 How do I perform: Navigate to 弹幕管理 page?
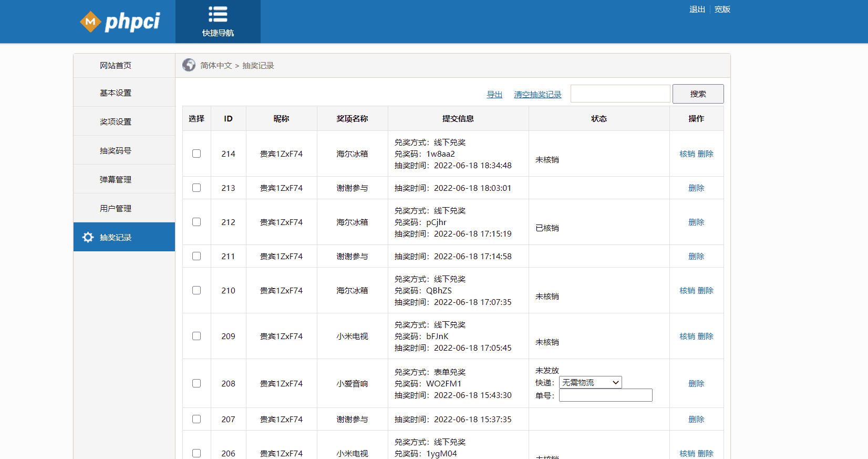click(x=116, y=179)
